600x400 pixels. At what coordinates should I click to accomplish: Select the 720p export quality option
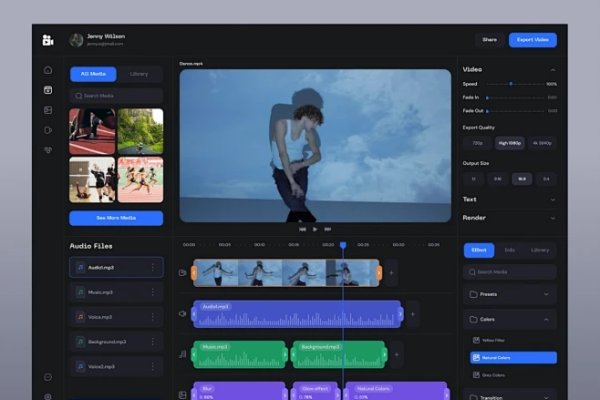477,143
